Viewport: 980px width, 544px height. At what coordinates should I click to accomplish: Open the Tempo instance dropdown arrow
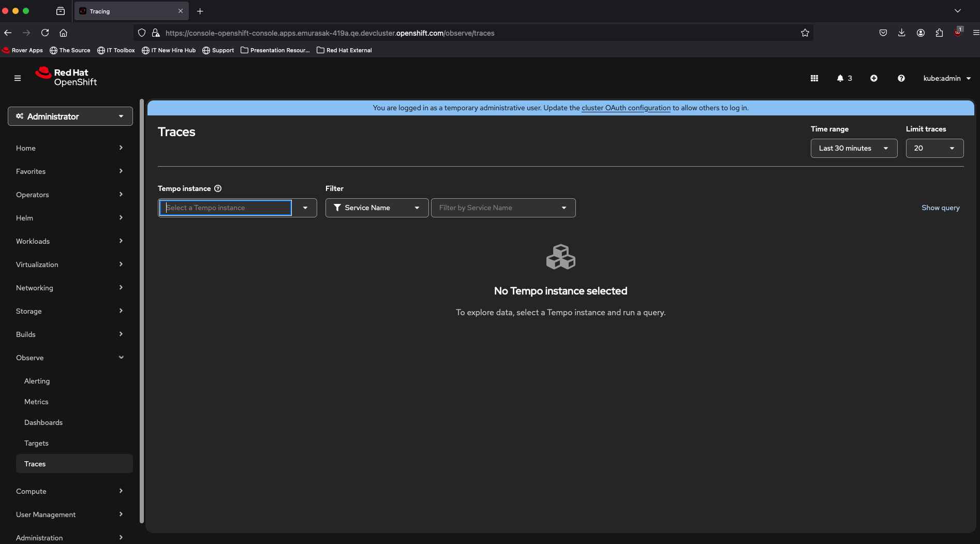click(305, 208)
